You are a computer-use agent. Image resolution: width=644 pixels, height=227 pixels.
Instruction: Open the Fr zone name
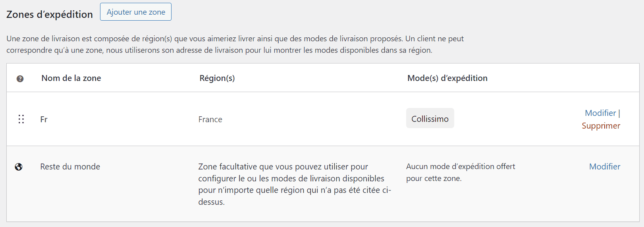click(x=44, y=119)
